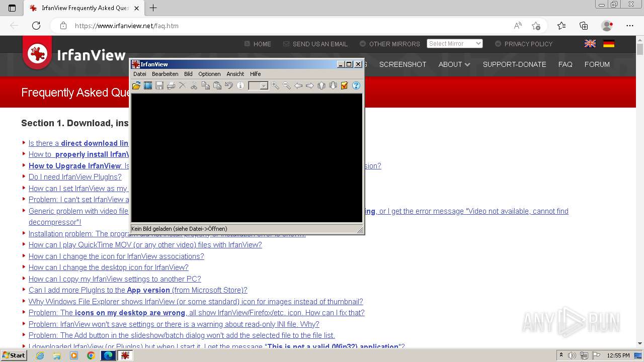Click the up arrow (previous page) icon
The width and height of the screenshot is (644, 362).
[321, 86]
